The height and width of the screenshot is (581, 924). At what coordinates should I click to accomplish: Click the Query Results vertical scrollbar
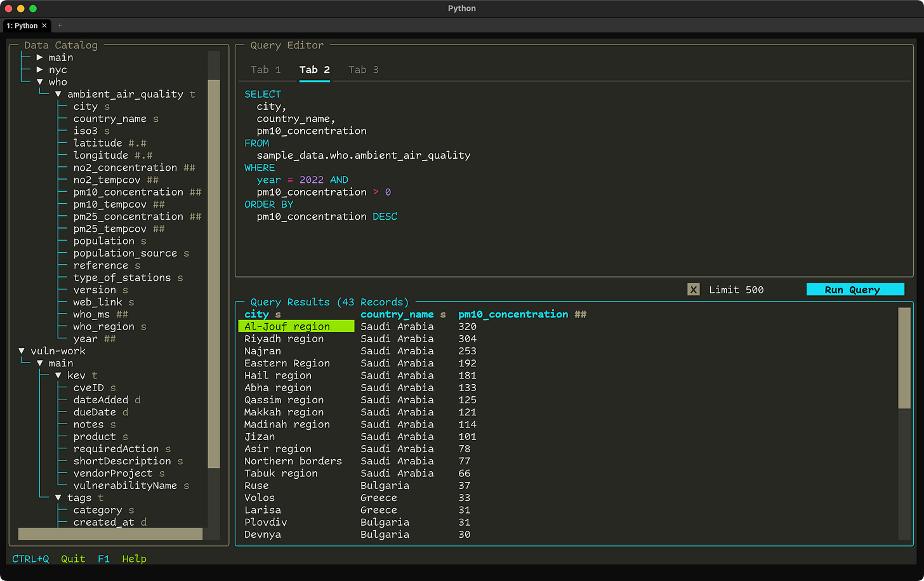click(904, 357)
